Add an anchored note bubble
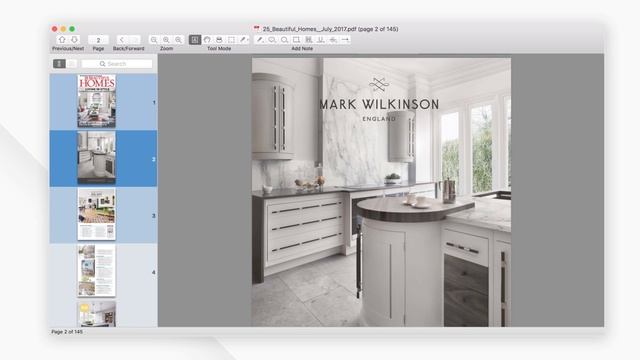Image resolution: width=640 pixels, height=360 pixels. tap(272, 40)
